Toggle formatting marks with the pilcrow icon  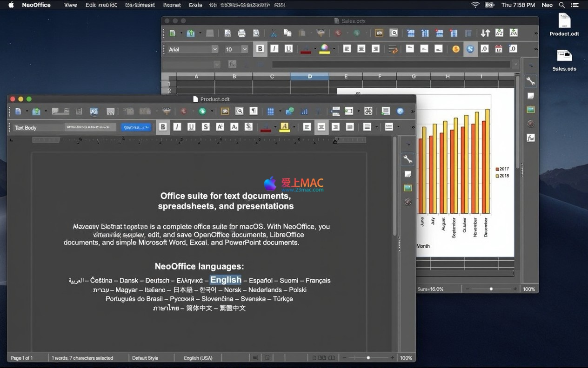[254, 111]
